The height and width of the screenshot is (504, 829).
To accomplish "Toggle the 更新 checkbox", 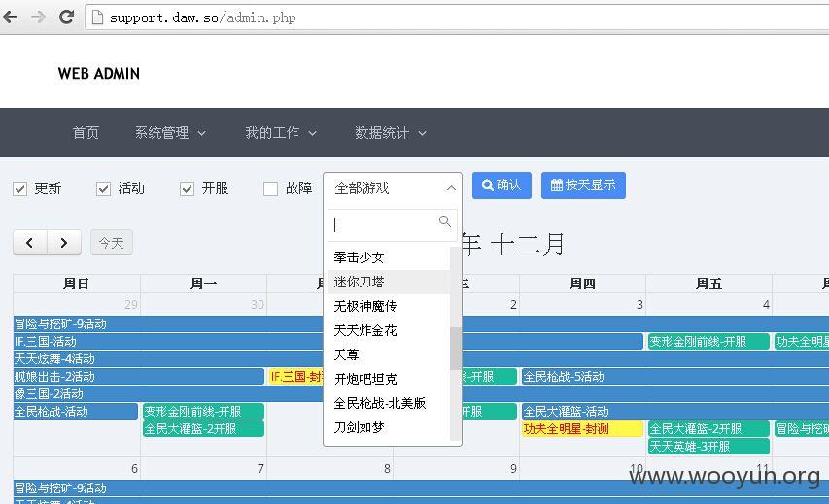I will (20, 188).
